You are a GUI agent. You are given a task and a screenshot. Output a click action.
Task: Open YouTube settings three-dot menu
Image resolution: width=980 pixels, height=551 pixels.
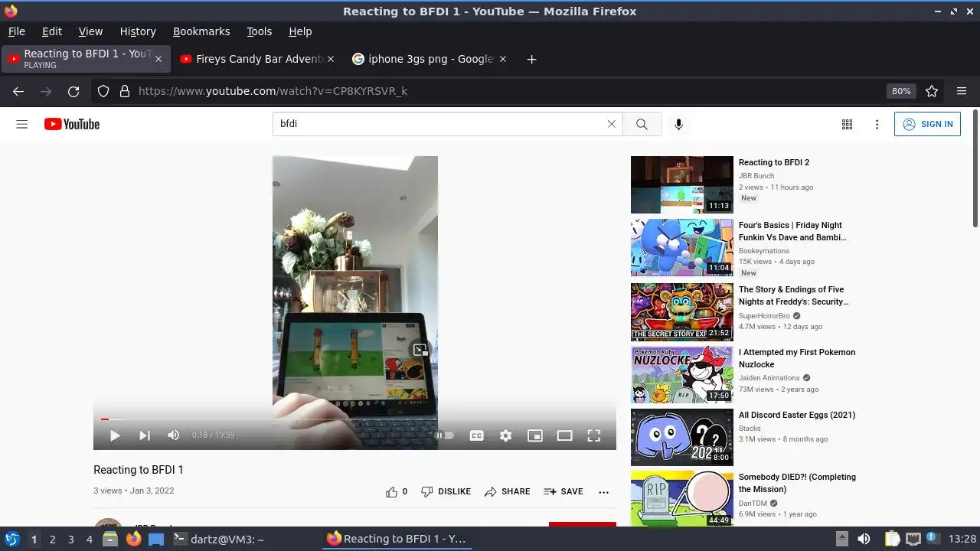(x=877, y=124)
